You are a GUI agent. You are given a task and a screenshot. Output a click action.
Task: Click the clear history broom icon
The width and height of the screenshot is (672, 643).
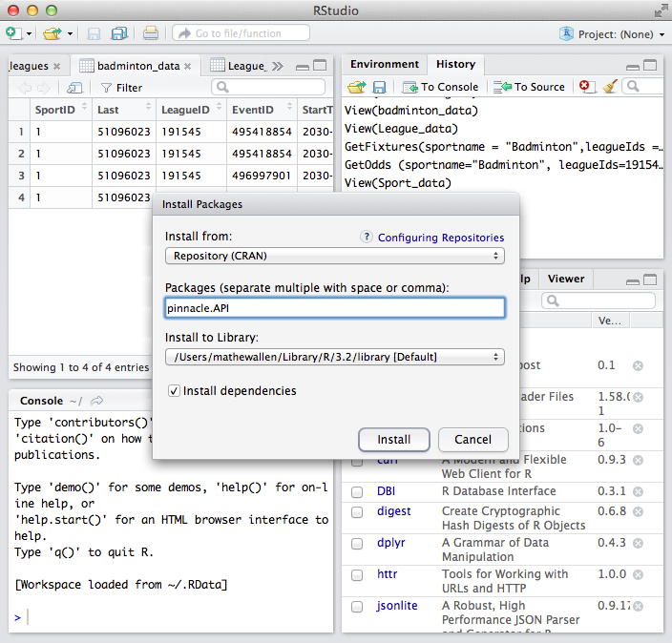[x=610, y=87]
